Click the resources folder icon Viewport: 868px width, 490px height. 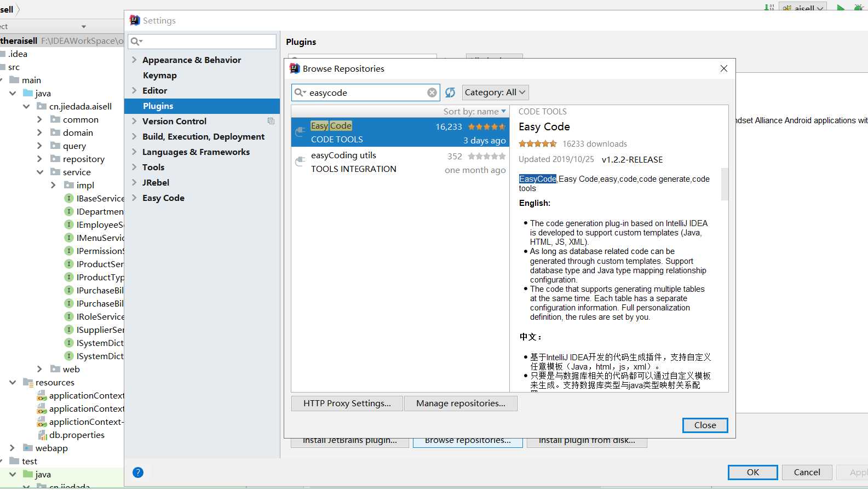pos(28,382)
